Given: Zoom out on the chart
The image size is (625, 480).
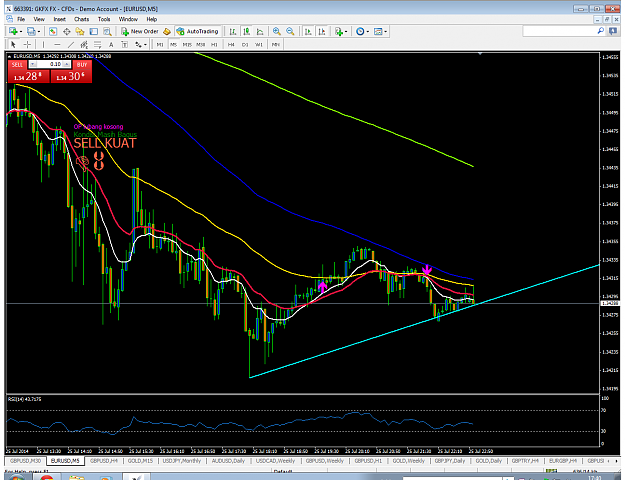Looking at the screenshot, I should point(290,31).
